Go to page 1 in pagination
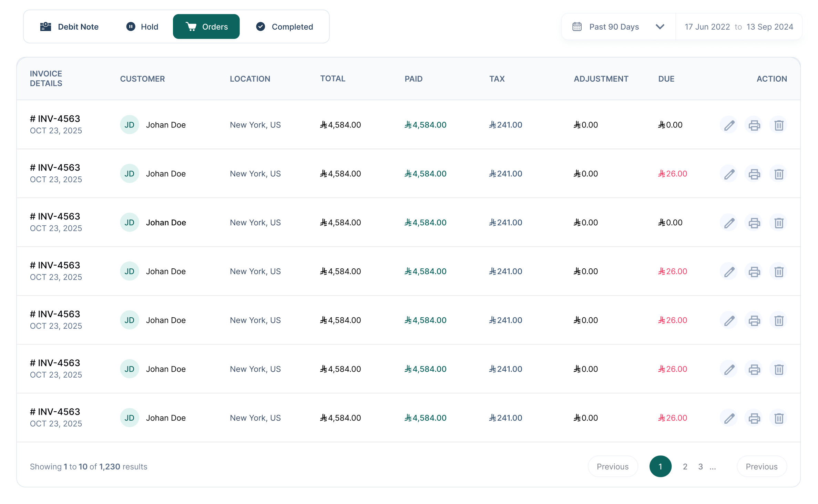The width and height of the screenshot is (818, 504). (660, 466)
